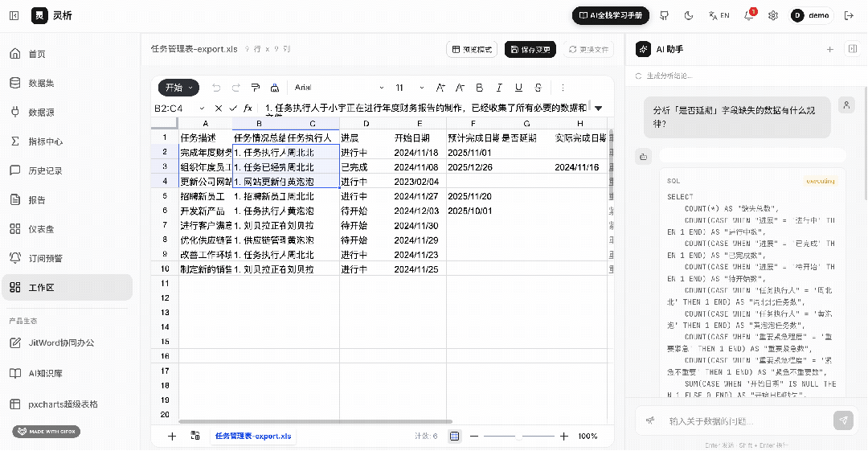Toggle underline formatting
Image resolution: width=868 pixels, height=451 pixels.
click(x=518, y=88)
